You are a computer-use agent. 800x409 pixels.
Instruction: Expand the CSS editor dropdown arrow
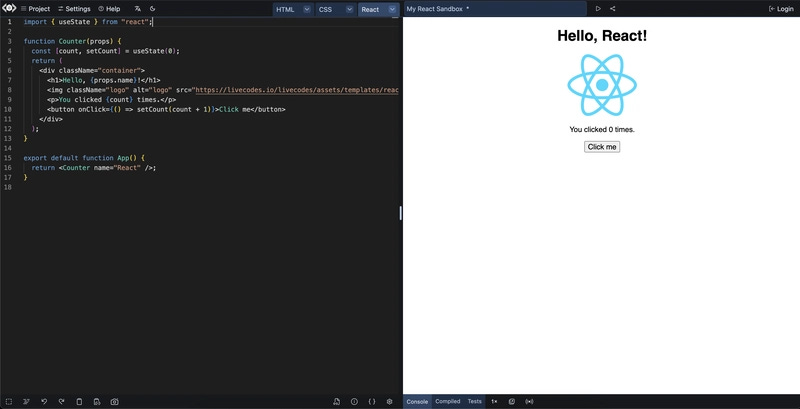click(349, 9)
